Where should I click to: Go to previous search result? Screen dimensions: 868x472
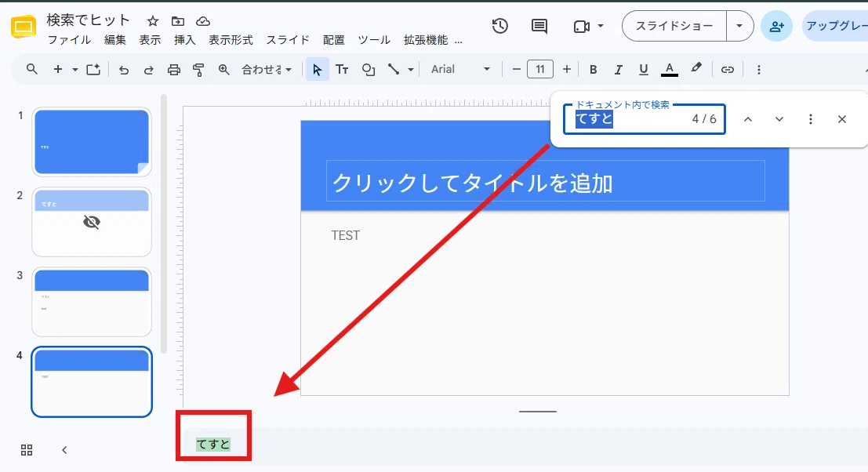[x=748, y=119]
